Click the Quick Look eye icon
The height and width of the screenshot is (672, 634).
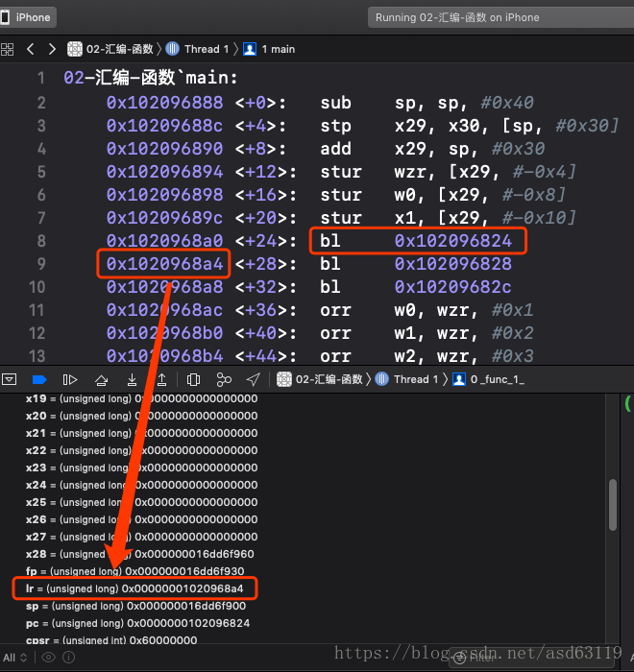click(48, 657)
